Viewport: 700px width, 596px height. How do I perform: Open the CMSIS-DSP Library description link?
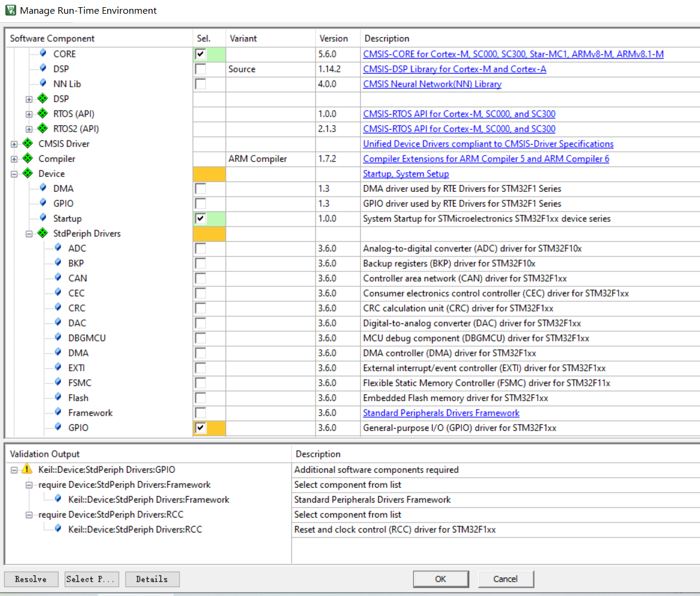454,69
